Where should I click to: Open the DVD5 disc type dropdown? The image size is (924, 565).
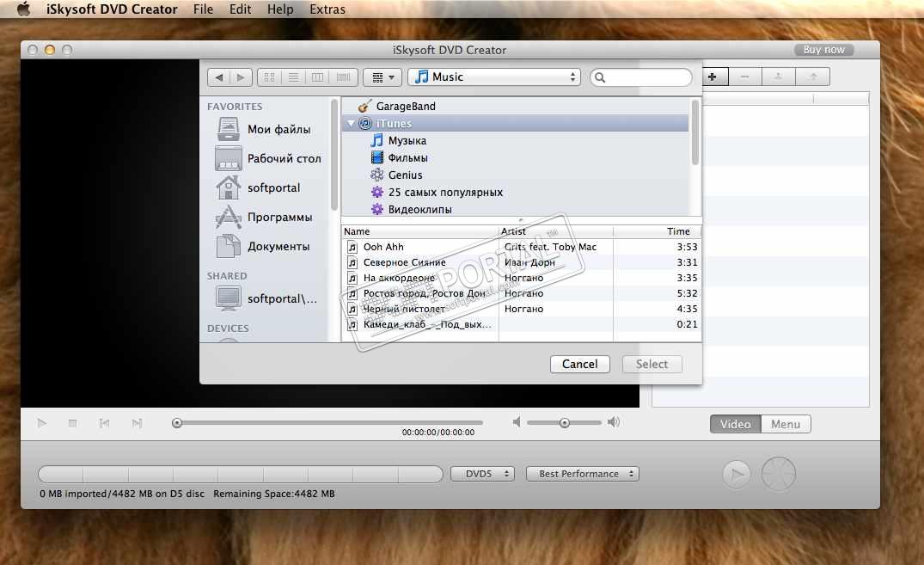tap(482, 474)
